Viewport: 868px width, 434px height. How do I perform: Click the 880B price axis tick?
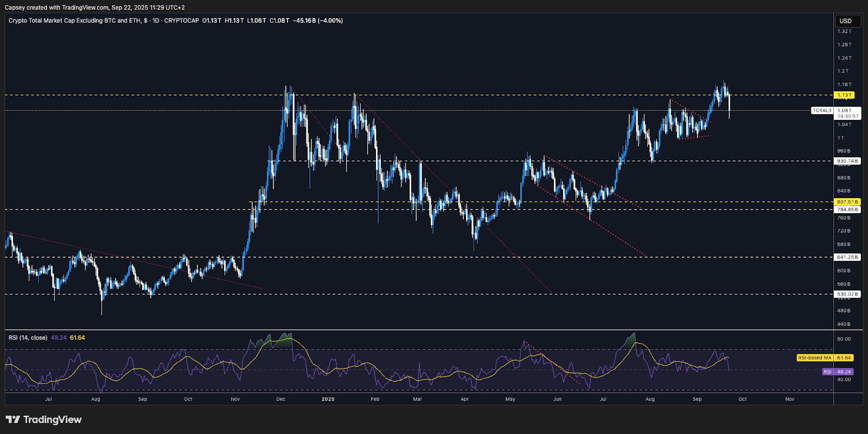844,178
